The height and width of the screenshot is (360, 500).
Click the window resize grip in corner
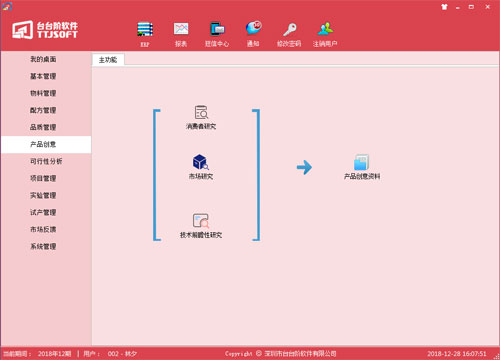coord(496,356)
